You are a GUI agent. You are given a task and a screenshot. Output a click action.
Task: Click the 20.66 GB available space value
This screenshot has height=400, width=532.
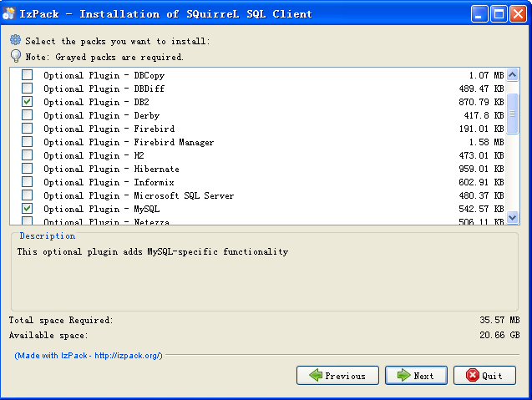(499, 335)
